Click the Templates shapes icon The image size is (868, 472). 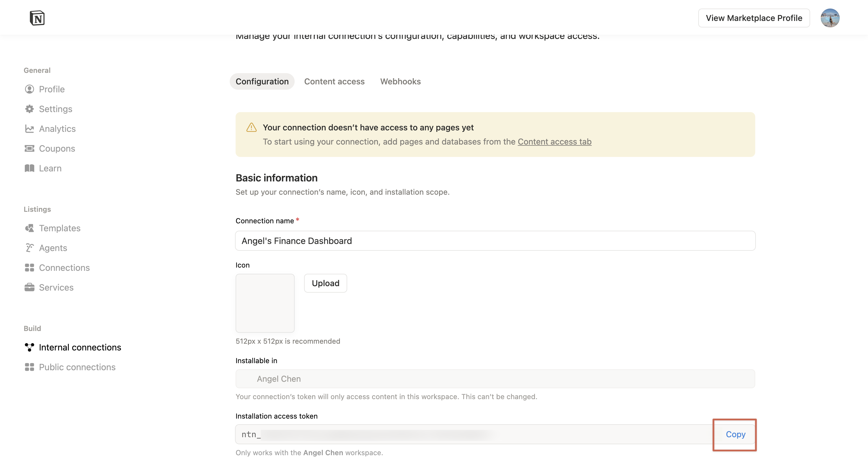point(29,228)
